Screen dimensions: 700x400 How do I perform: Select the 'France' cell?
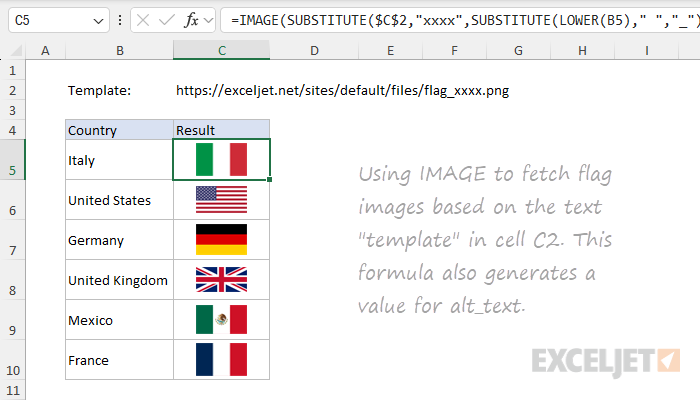[119, 360]
